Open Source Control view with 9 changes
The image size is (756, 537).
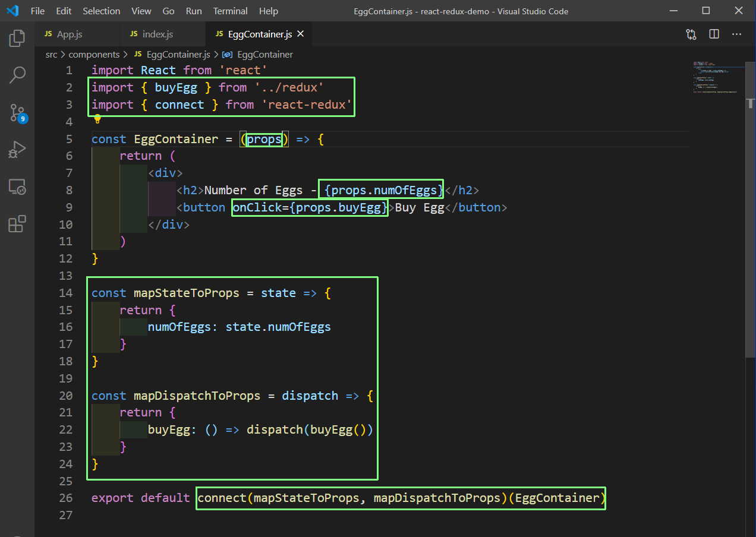[x=17, y=112]
